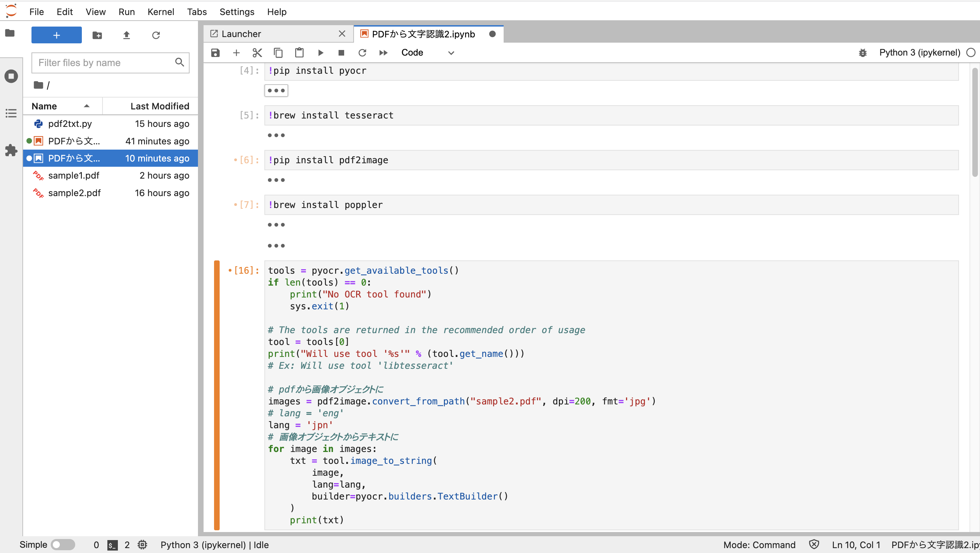Expand collapsed output of brew install tesseract
Screen dimensions: 980x553
[276, 135]
